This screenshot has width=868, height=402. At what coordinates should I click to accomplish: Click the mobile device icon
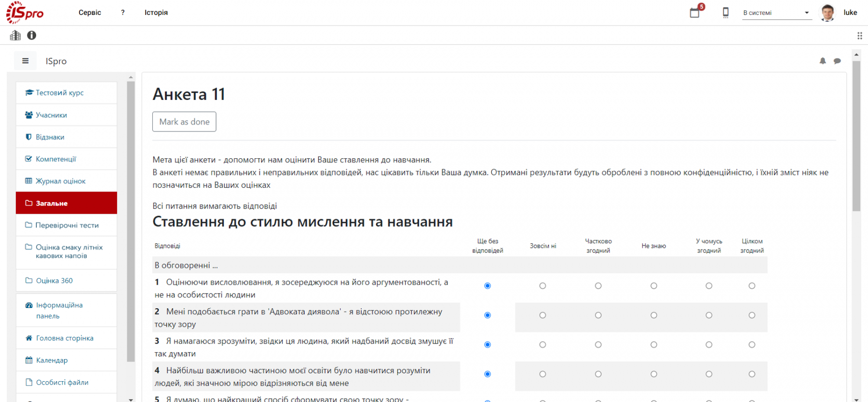pos(726,13)
